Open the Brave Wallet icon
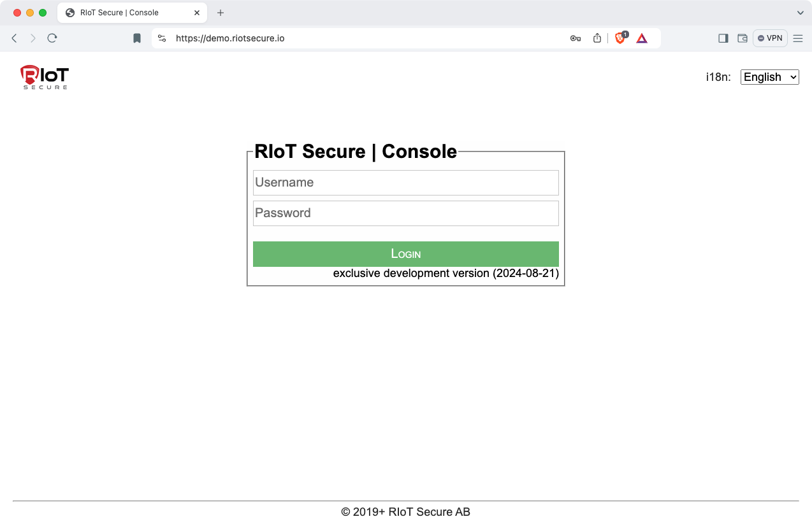The width and height of the screenshot is (812, 519). coord(743,38)
